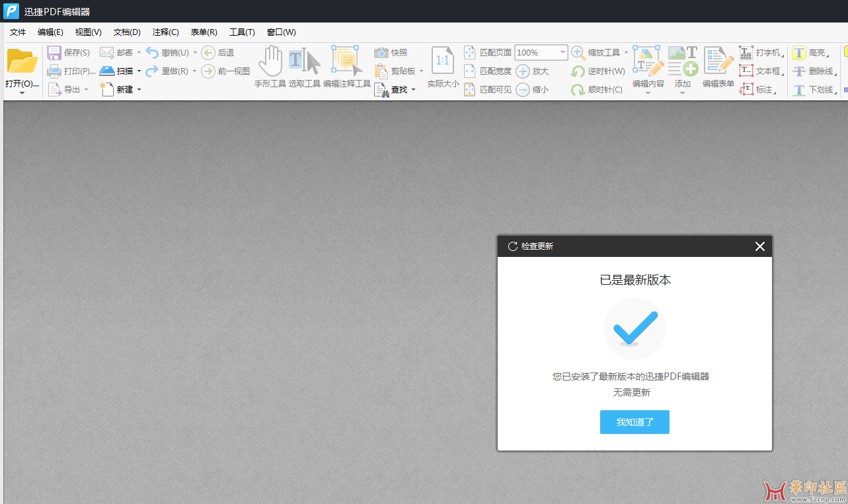848x504 pixels.
Task: Activate the Select tool (选取工具)
Action: (304, 61)
